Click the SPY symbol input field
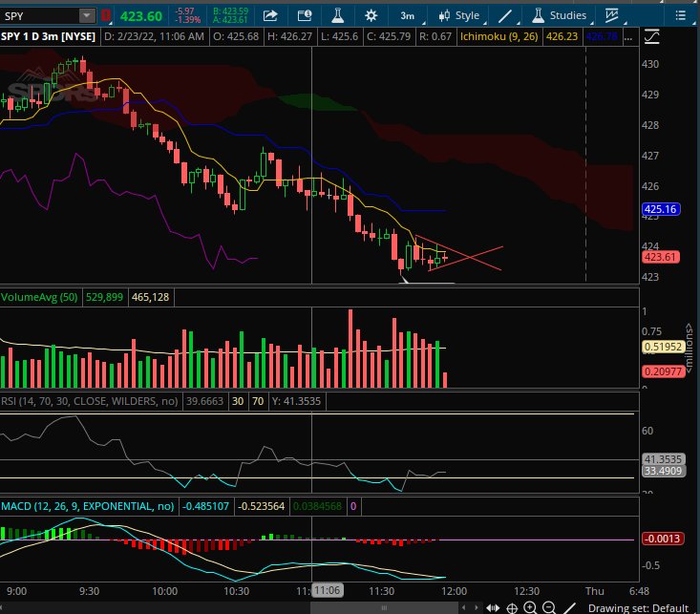The image size is (700, 614). (39, 16)
